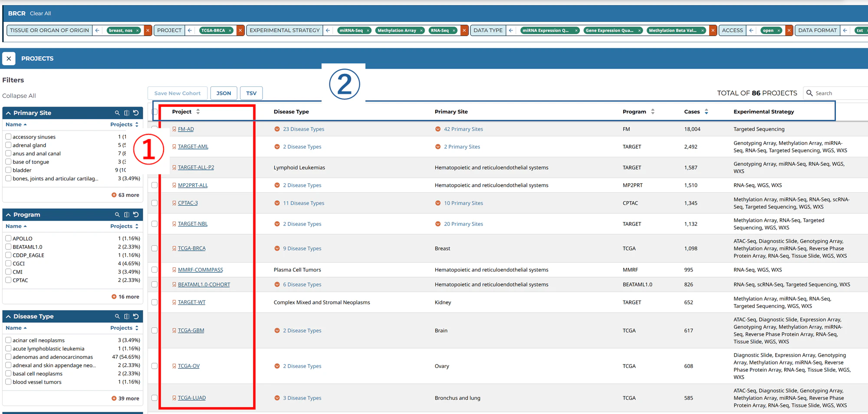Screen dimensions: 868x414
Task: Remove the miRNA-Seq strategy chip
Action: 368,30
